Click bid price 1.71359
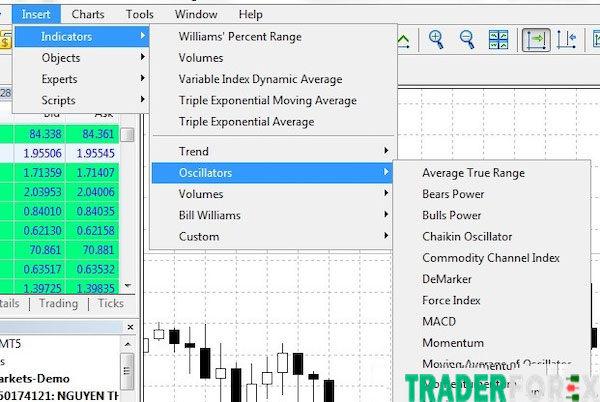 click(x=42, y=173)
